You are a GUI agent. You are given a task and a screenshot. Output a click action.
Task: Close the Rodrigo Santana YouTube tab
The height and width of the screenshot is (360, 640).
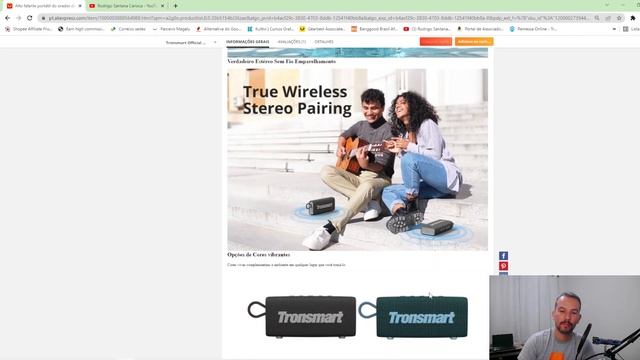pos(162,6)
